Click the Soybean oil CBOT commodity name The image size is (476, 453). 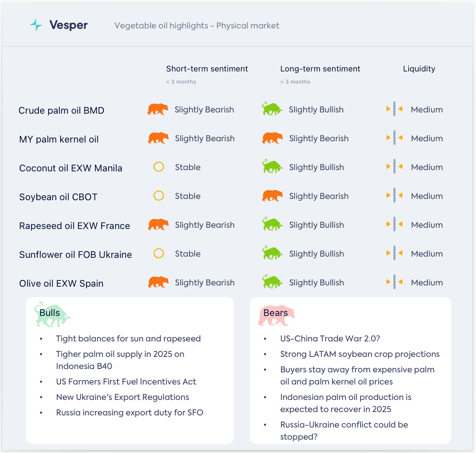click(58, 197)
